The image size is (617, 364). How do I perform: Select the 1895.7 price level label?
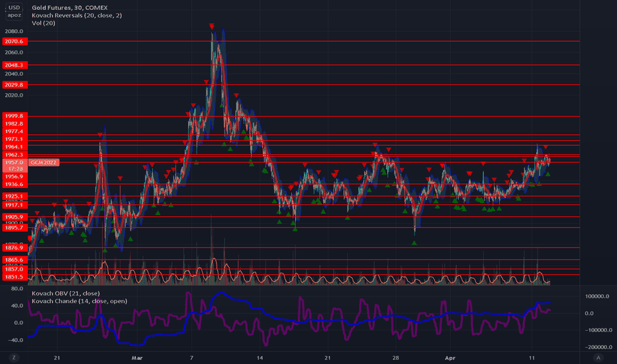tap(15, 228)
